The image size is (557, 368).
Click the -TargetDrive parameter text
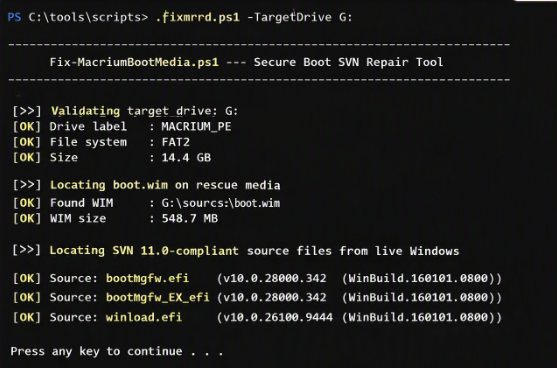pyautogui.click(x=289, y=17)
